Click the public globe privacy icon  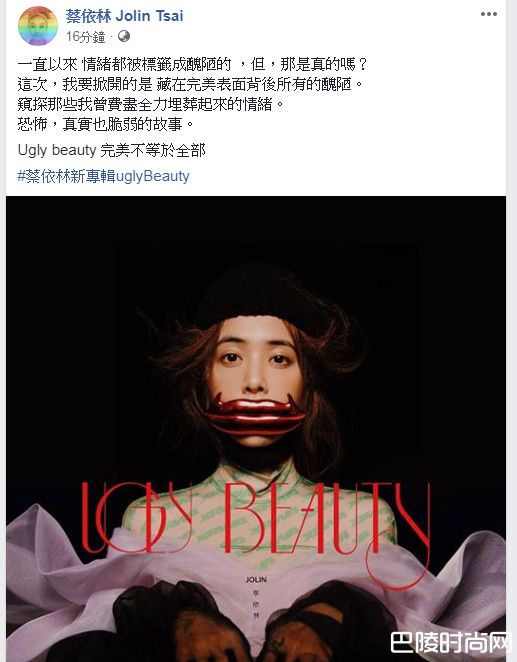point(124,36)
